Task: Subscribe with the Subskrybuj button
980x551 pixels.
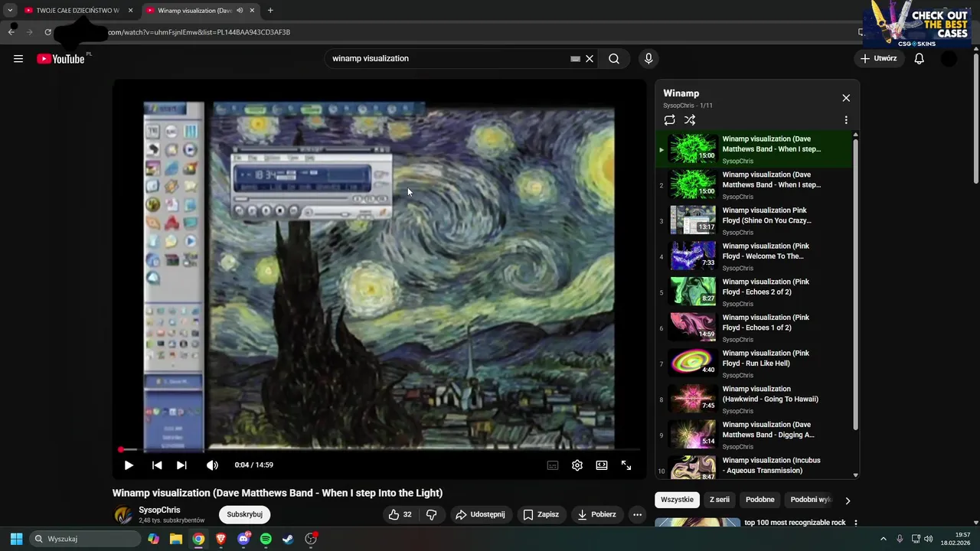Action: 244,514
